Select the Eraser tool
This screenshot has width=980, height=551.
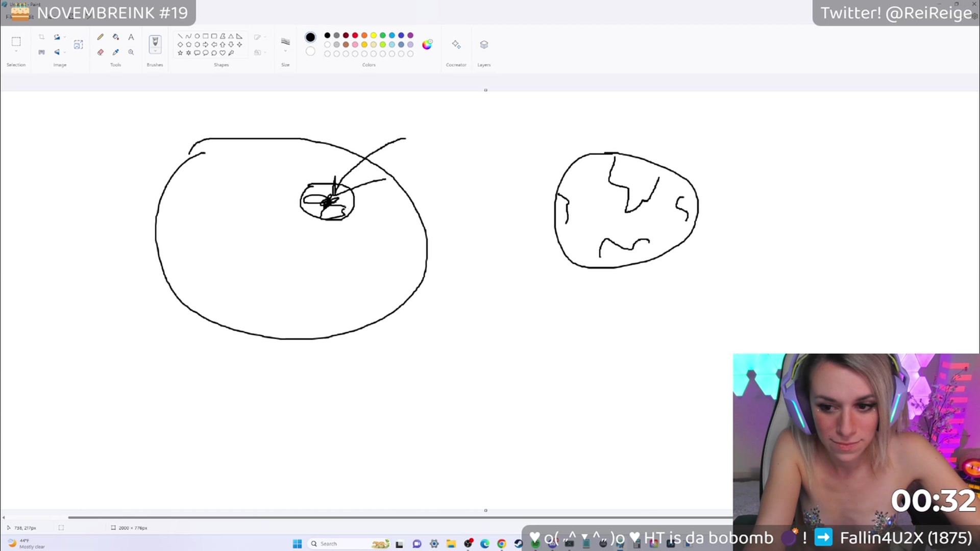pyautogui.click(x=101, y=52)
